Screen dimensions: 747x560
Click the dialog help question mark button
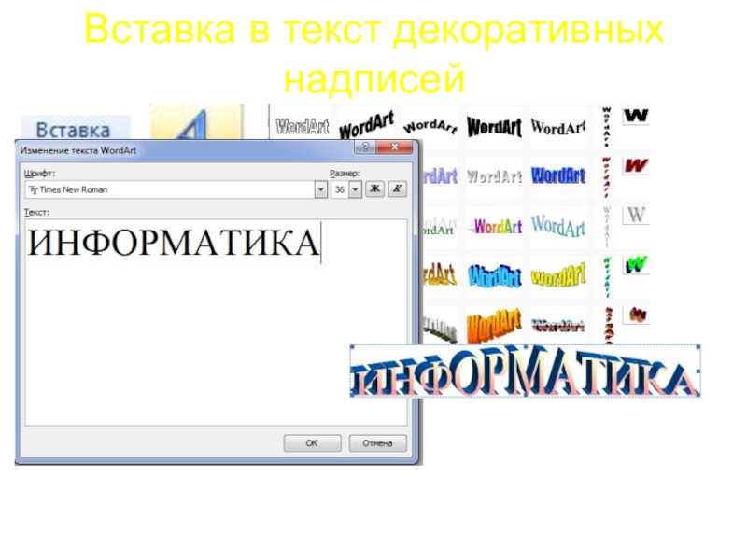(x=365, y=147)
